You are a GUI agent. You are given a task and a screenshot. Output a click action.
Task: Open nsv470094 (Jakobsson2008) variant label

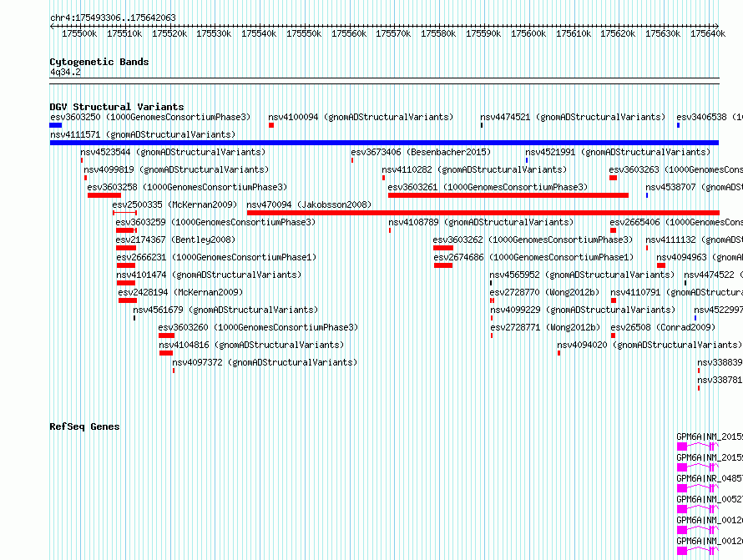pyautogui.click(x=309, y=204)
